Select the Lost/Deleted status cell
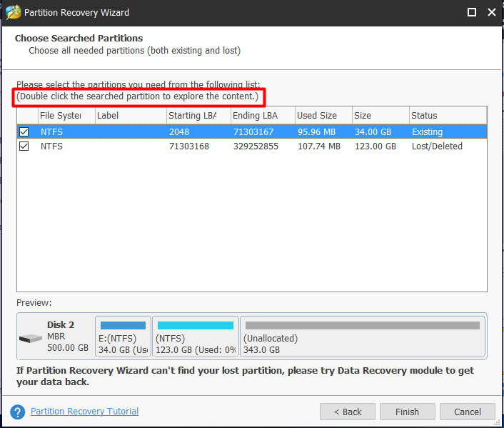The height and width of the screenshot is (428, 504). pos(437,146)
